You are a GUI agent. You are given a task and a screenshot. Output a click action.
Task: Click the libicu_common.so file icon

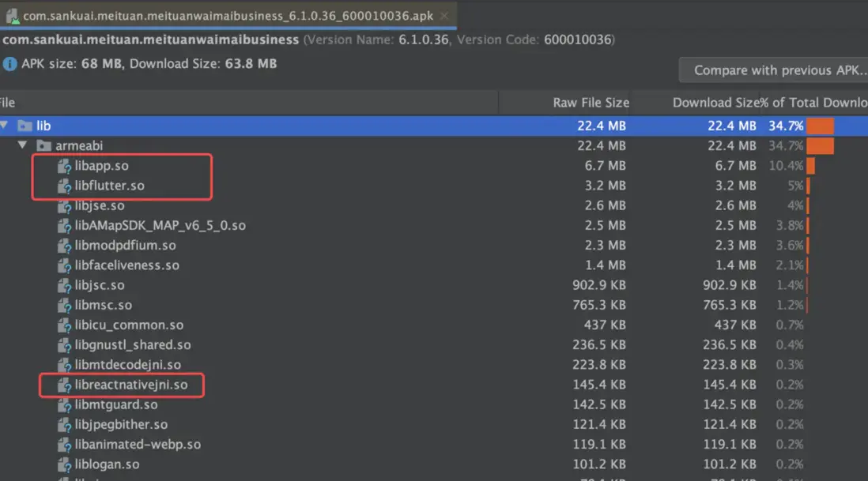pyautogui.click(x=64, y=325)
